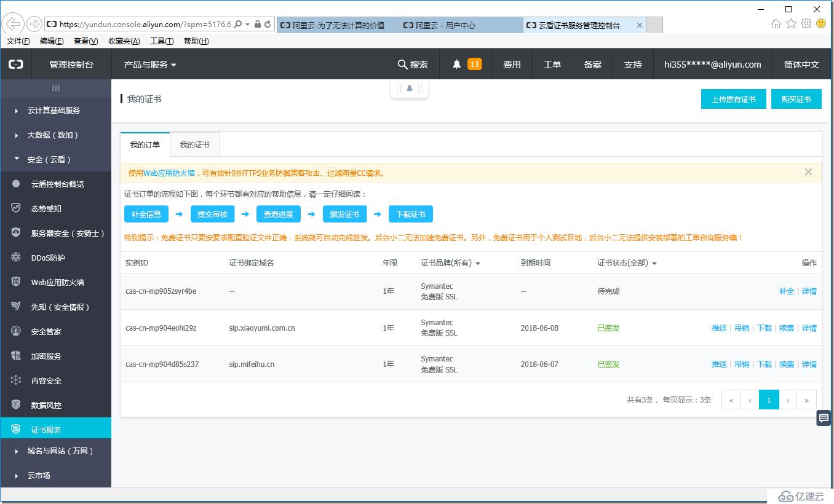
Task: Open 加密服务 in sidebar
Action: (x=56, y=356)
